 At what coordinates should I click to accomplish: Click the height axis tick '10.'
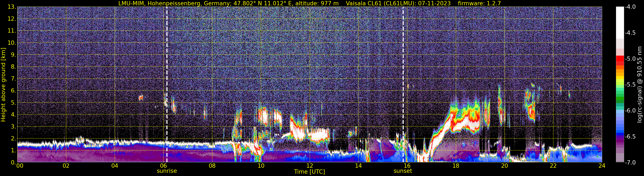[12, 43]
